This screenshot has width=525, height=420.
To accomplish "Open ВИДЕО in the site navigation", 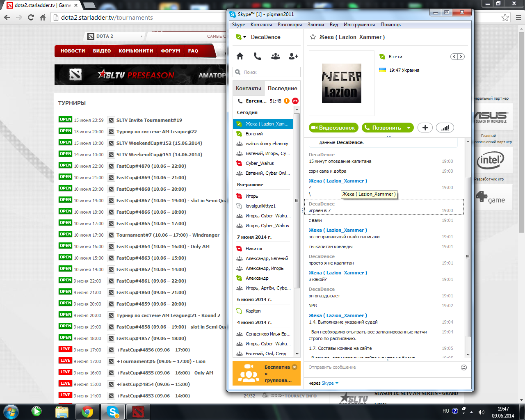I will tap(102, 51).
